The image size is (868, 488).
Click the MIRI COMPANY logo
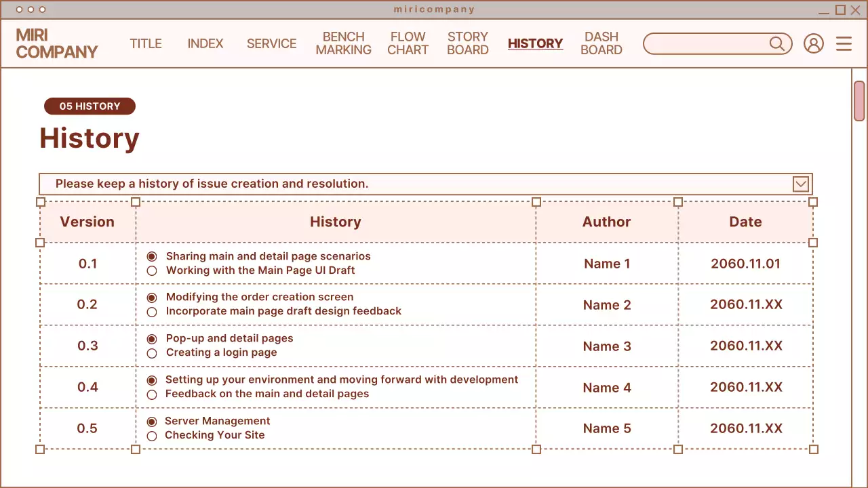point(57,43)
